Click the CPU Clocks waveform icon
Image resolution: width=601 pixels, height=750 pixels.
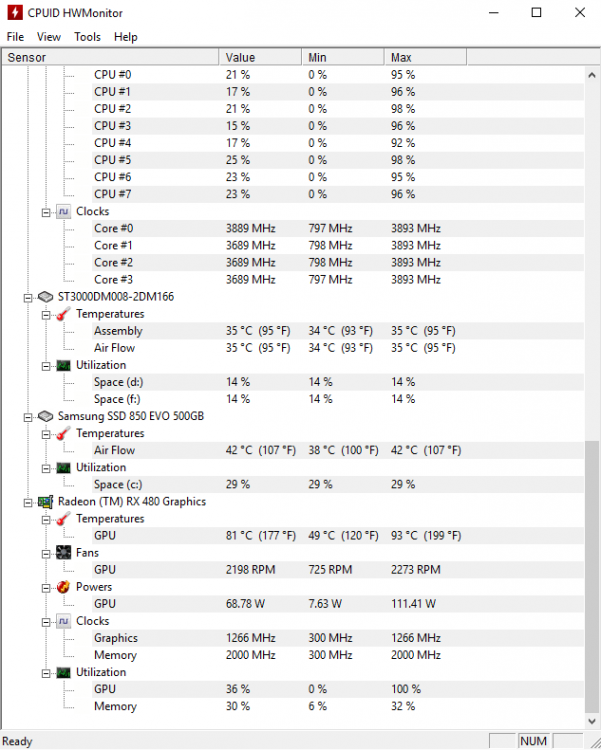[63, 211]
